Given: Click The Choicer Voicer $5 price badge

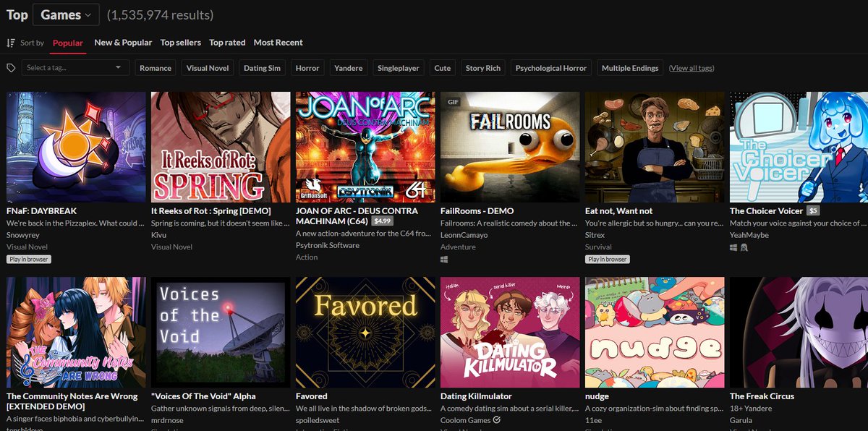Looking at the screenshot, I should [x=814, y=211].
